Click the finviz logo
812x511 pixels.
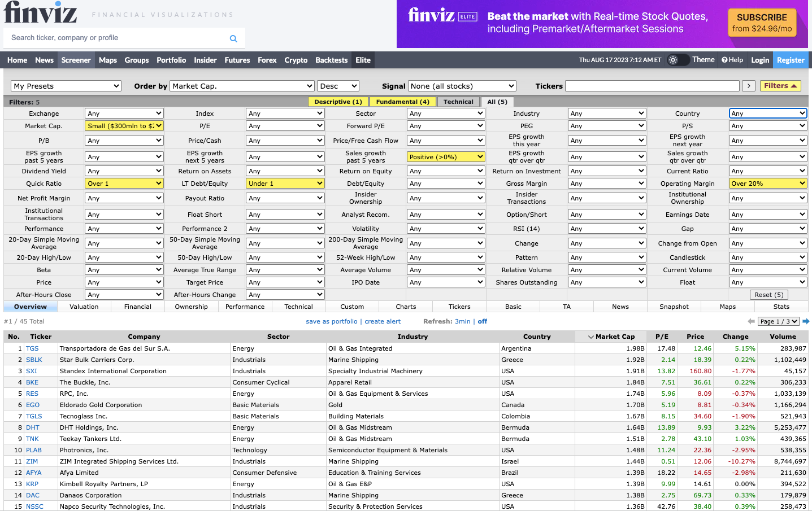[41, 12]
